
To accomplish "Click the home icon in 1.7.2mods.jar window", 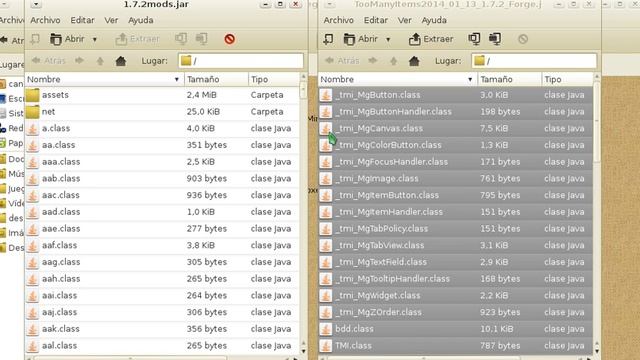I will [x=121, y=61].
